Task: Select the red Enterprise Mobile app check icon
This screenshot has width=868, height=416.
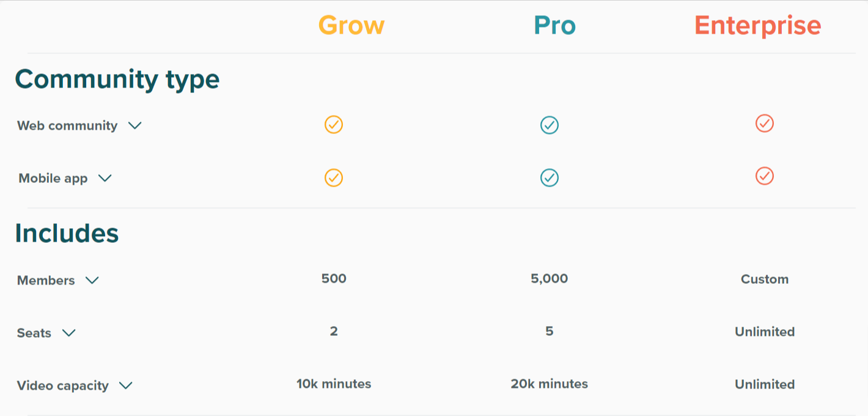Action: point(764,177)
